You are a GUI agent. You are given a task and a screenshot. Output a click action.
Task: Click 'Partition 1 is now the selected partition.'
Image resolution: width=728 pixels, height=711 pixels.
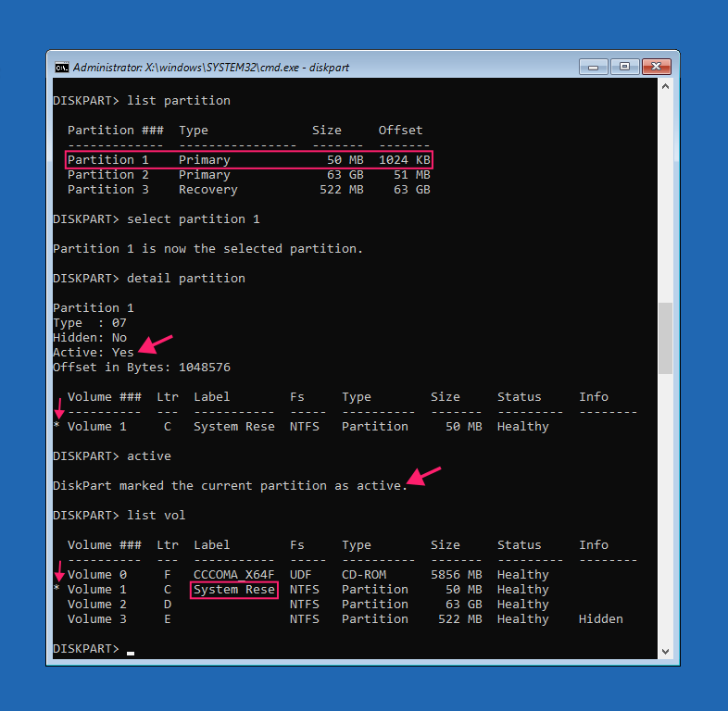point(208,249)
